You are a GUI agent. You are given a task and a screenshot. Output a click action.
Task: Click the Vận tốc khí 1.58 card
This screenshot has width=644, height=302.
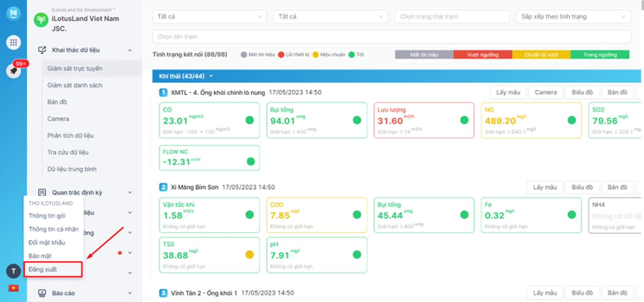[x=209, y=215]
